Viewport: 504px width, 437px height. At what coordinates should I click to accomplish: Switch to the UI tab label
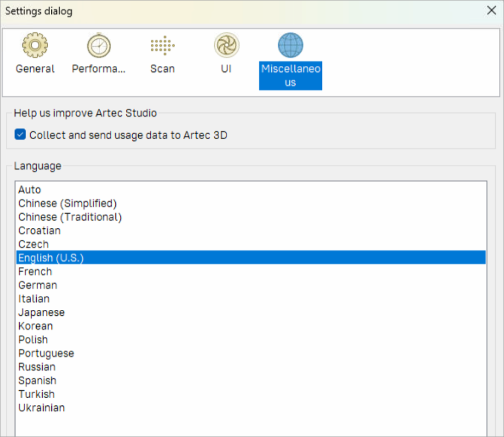tap(226, 69)
